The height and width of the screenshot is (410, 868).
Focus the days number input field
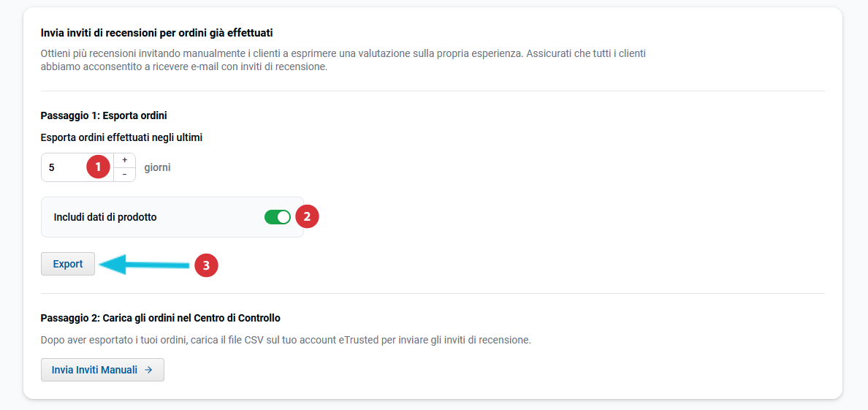(x=66, y=167)
